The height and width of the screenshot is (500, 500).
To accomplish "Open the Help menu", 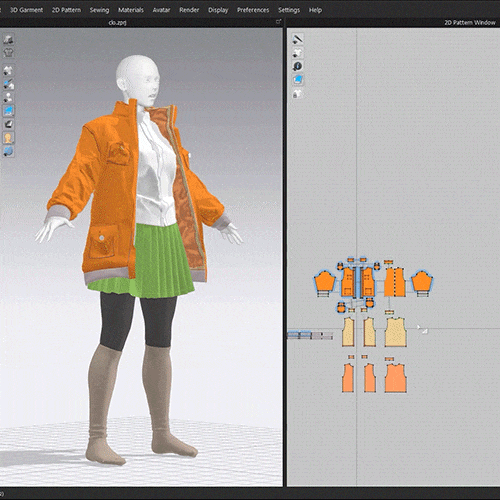I will pyautogui.click(x=315, y=10).
